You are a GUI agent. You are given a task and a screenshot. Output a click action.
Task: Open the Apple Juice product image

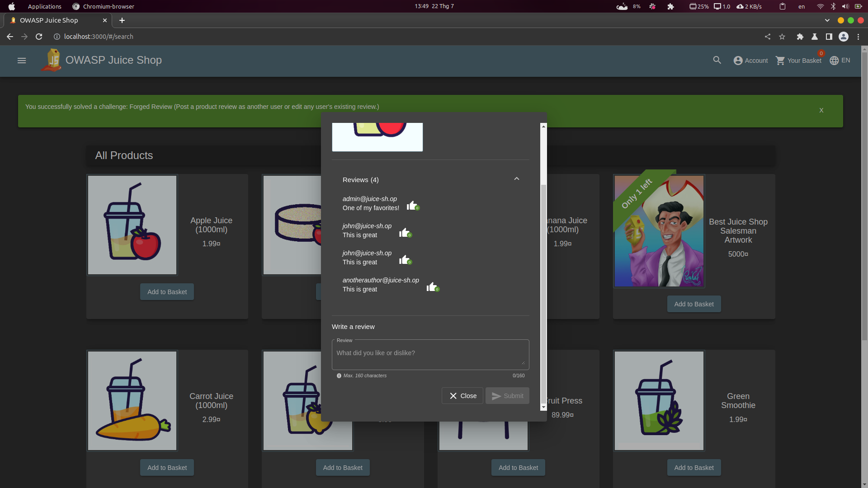tap(132, 225)
